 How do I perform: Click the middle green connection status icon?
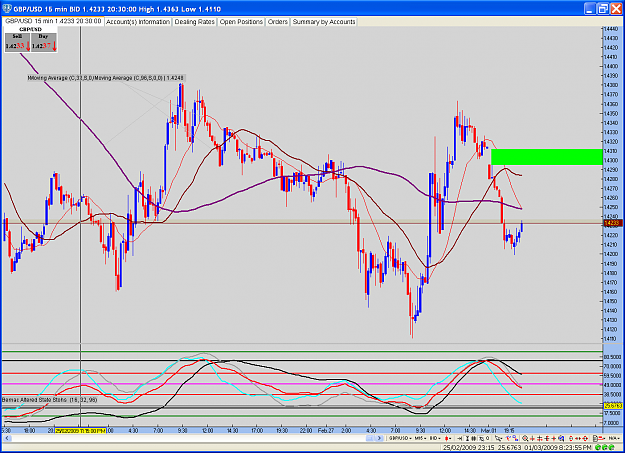point(605,448)
